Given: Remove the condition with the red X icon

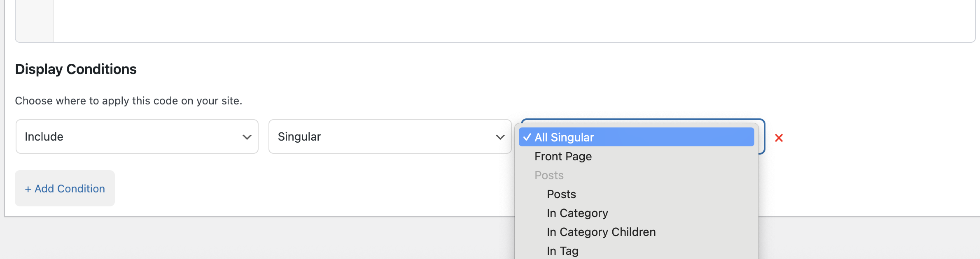Looking at the screenshot, I should 779,138.
